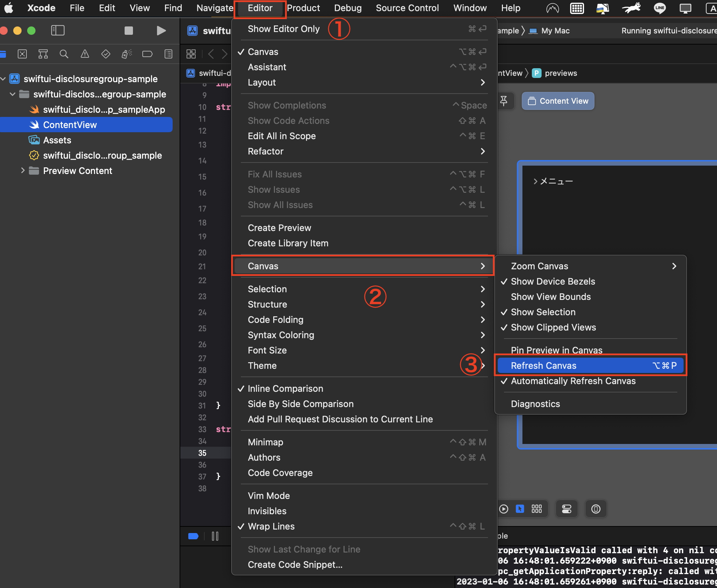Click the LINE menu bar icon
717x588 pixels.
(660, 8)
